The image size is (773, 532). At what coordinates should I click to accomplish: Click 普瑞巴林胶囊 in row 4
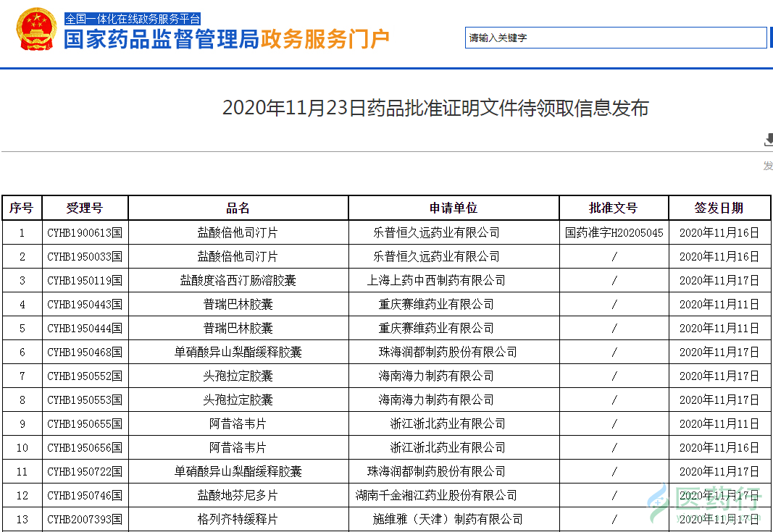238,305
